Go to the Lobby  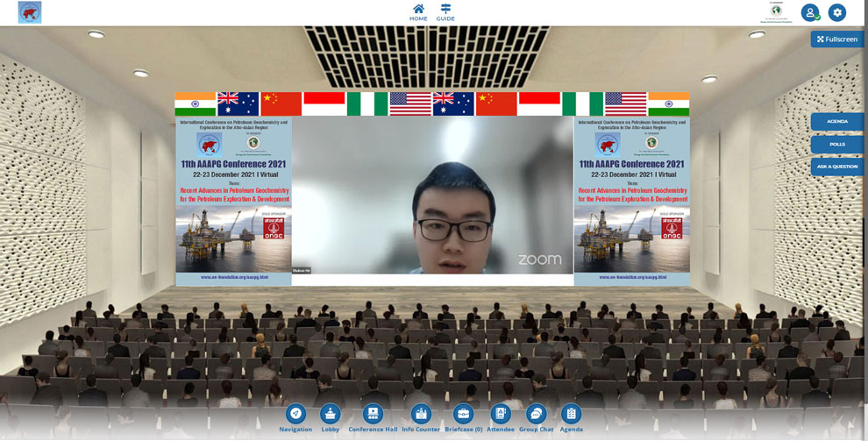(331, 418)
